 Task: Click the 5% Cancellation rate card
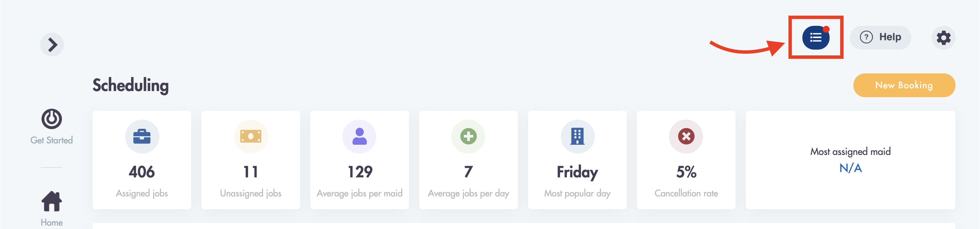pyautogui.click(x=686, y=160)
